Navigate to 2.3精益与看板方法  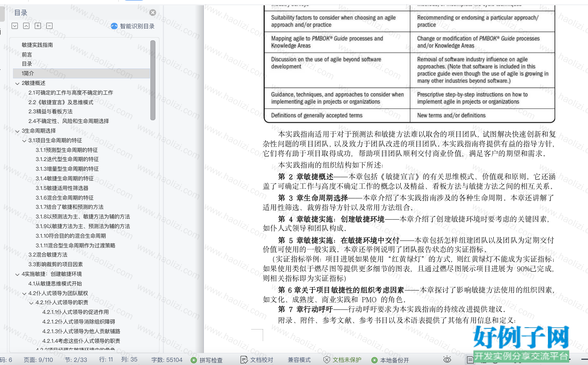tap(50, 112)
